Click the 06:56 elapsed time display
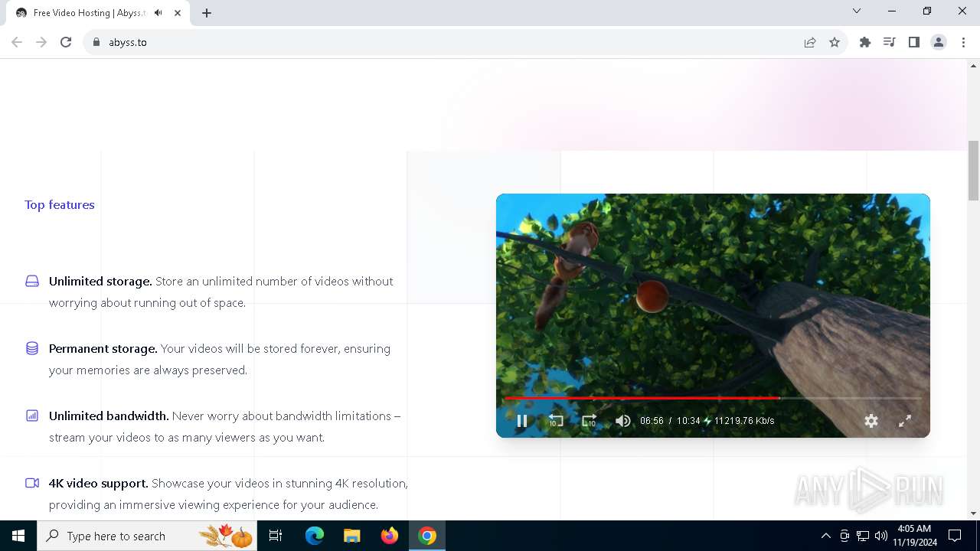 click(652, 421)
